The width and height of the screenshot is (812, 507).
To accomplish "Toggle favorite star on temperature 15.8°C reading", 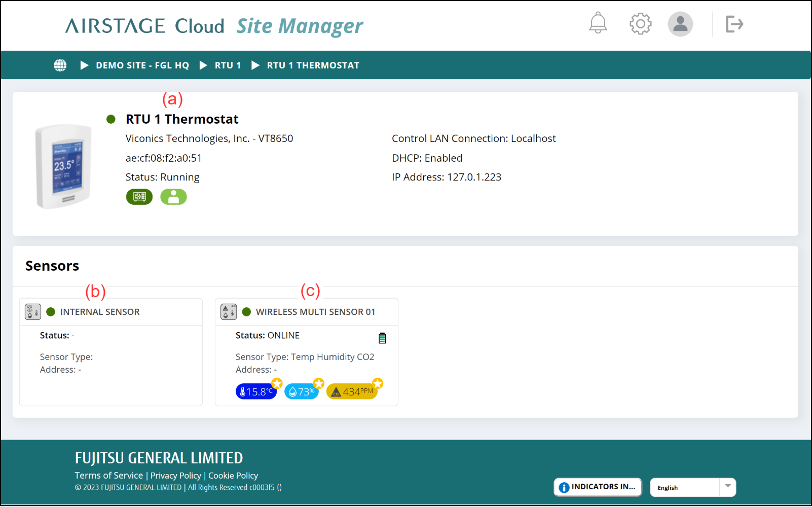I will [277, 383].
